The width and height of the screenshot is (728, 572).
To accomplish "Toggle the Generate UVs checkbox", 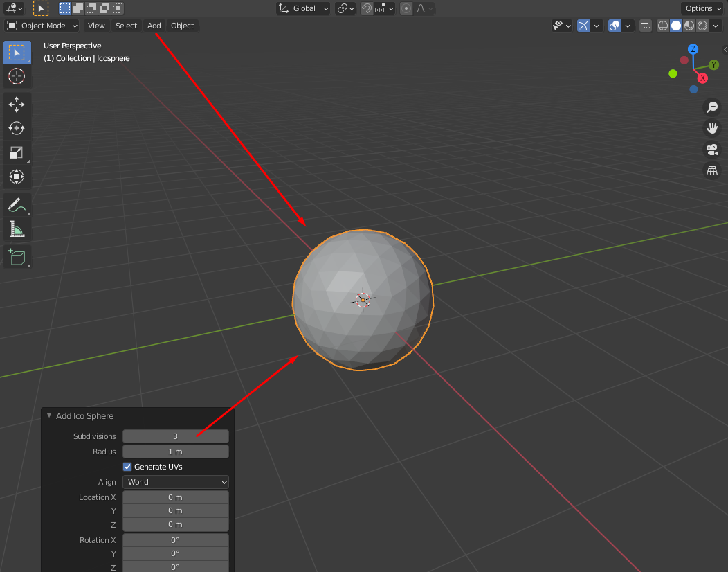I will [127, 467].
